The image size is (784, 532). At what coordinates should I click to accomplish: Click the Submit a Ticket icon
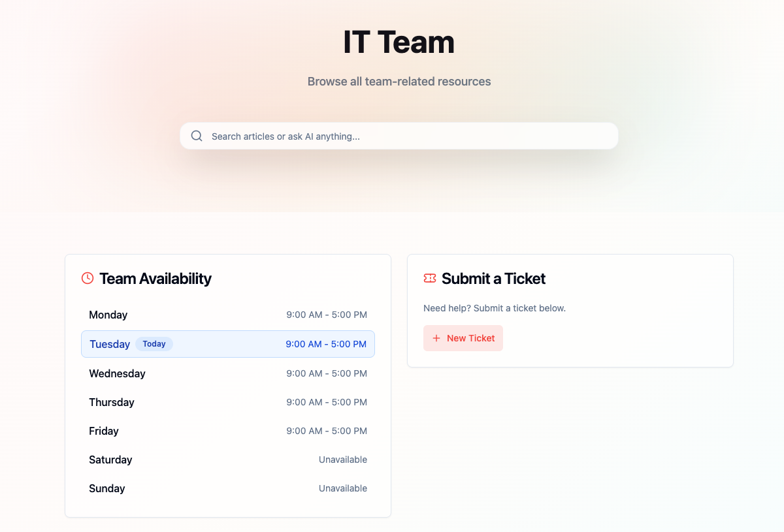point(430,278)
